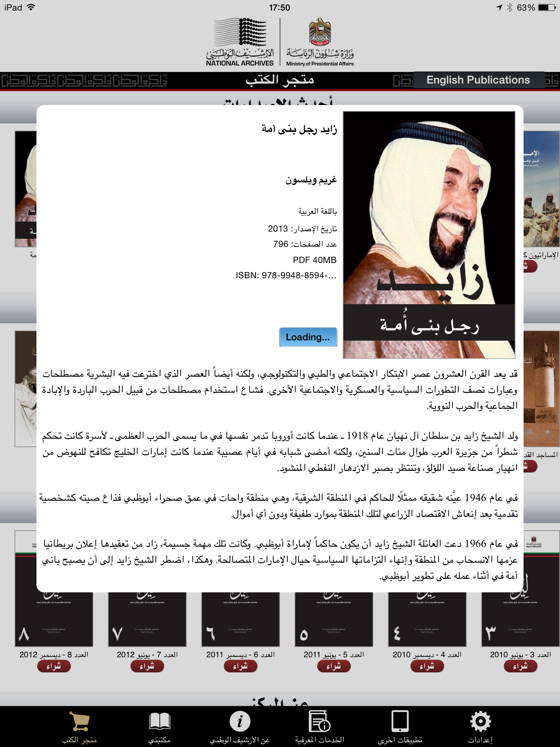Open issue 7 magazine cover thumbnail
Image resolution: width=560 pixels, height=747 pixels.
pos(147,619)
